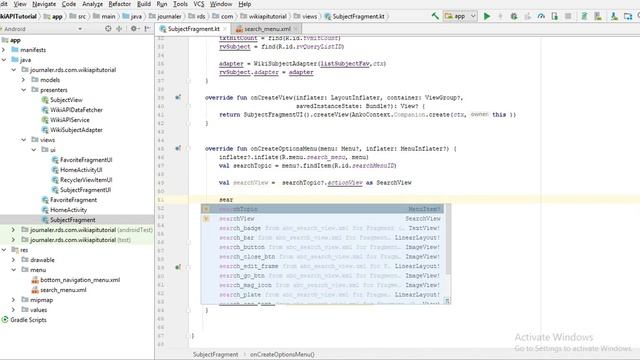The image size is (640, 360).
Task: Click the Make Project hammer icon
Action: tap(435, 16)
